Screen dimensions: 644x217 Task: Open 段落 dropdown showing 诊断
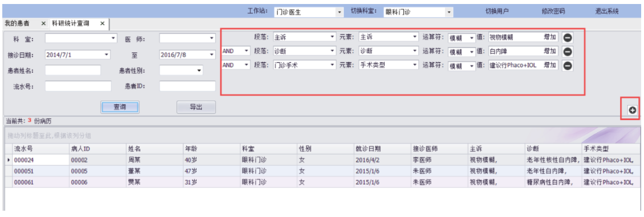click(x=305, y=51)
